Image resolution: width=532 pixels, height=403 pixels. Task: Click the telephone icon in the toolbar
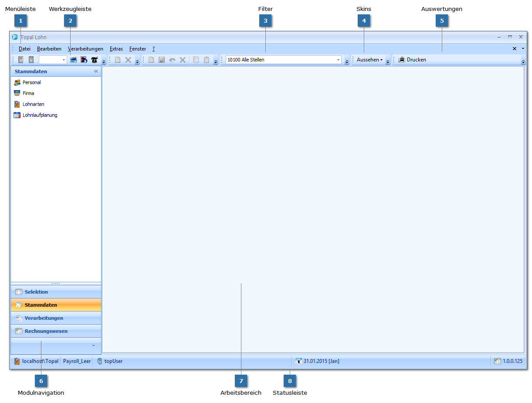[x=94, y=60]
